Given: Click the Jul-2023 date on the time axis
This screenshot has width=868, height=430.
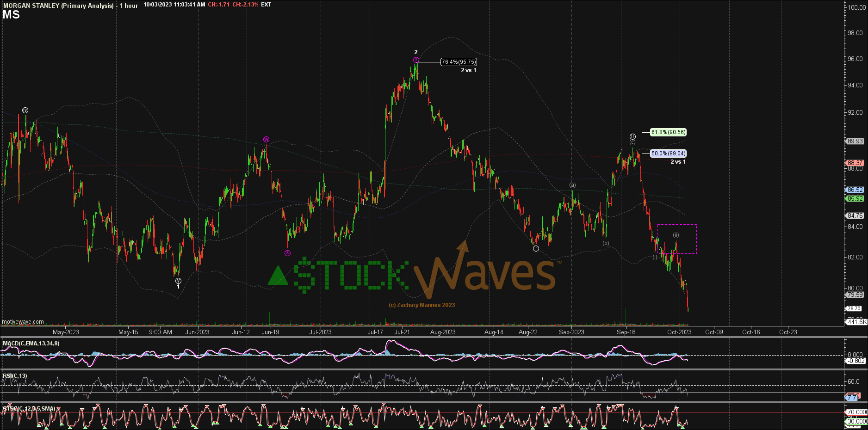Looking at the screenshot, I should click(320, 332).
